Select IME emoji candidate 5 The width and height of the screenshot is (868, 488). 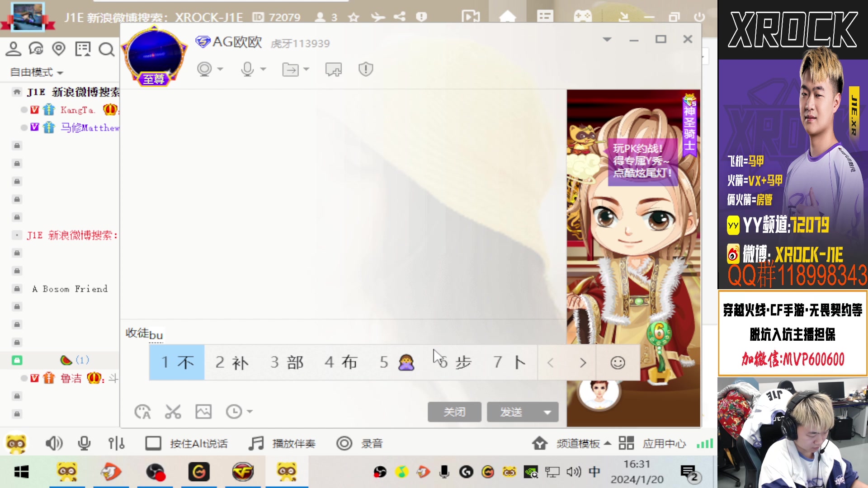397,362
